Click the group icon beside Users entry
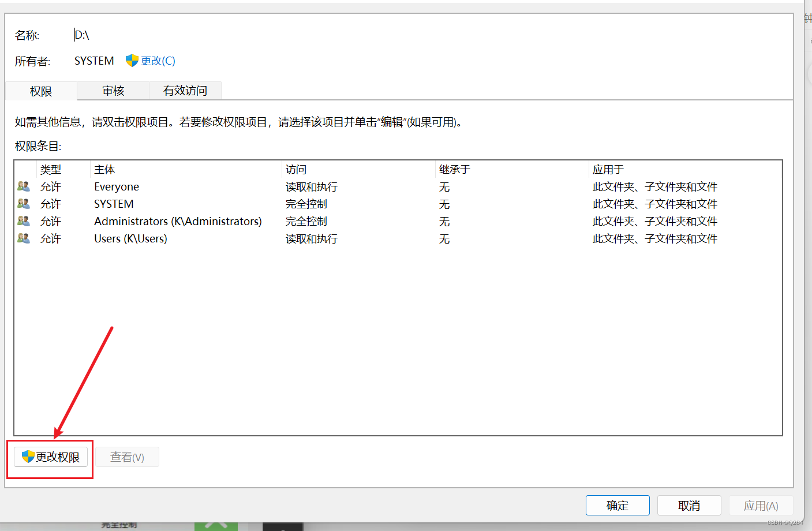The width and height of the screenshot is (812, 531). tap(24, 238)
